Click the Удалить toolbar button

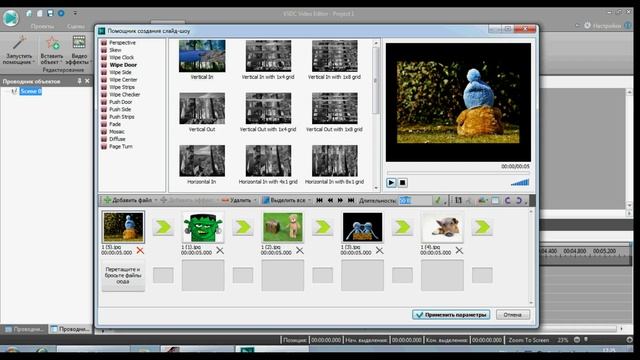click(236, 200)
